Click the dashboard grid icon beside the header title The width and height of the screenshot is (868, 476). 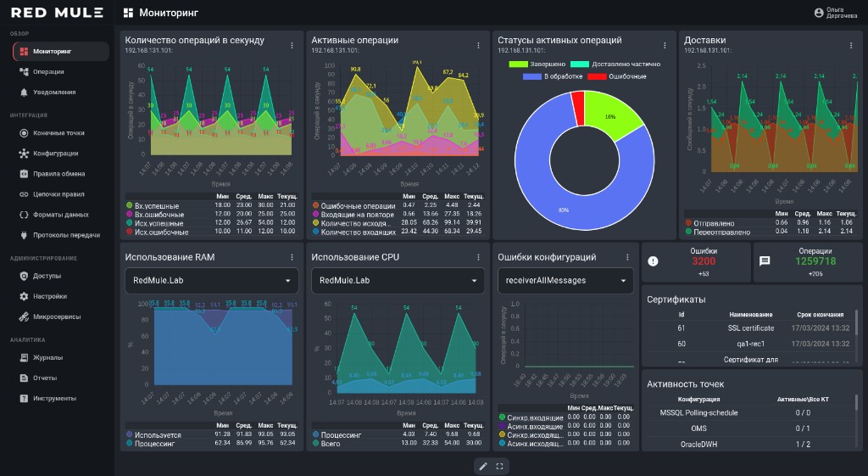(x=129, y=13)
